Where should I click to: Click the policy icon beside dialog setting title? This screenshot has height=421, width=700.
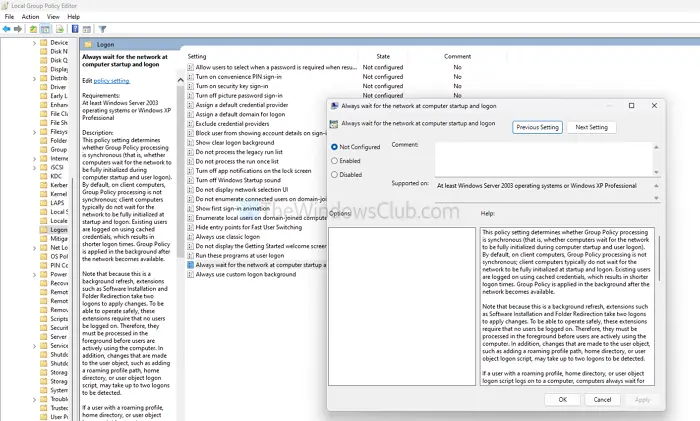333,124
